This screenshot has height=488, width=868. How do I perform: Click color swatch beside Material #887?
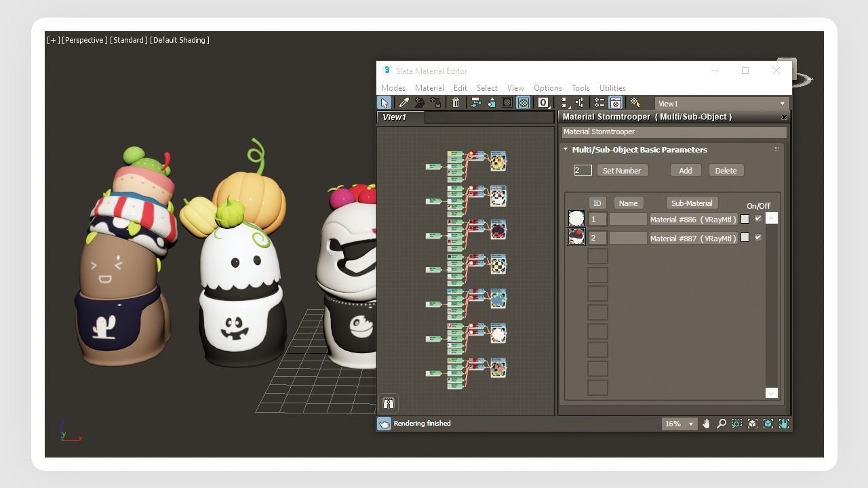[x=745, y=238]
